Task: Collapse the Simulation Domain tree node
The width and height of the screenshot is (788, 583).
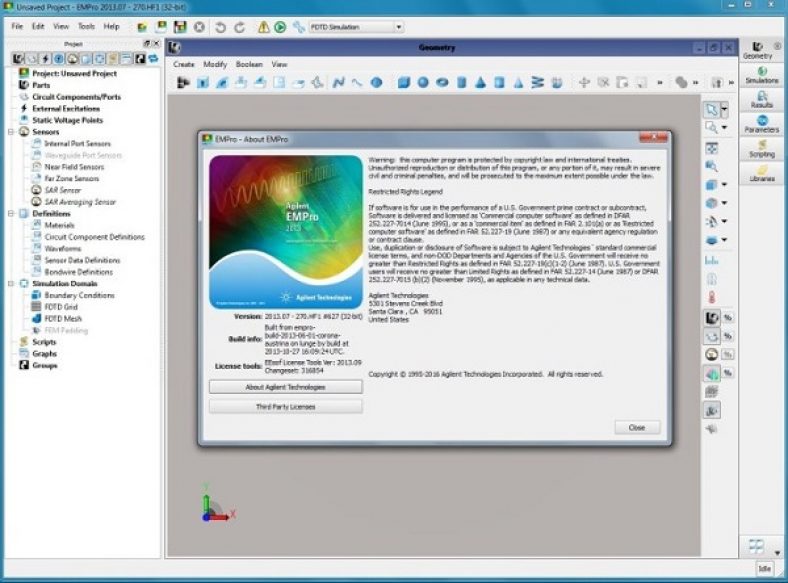Action: coord(11,283)
